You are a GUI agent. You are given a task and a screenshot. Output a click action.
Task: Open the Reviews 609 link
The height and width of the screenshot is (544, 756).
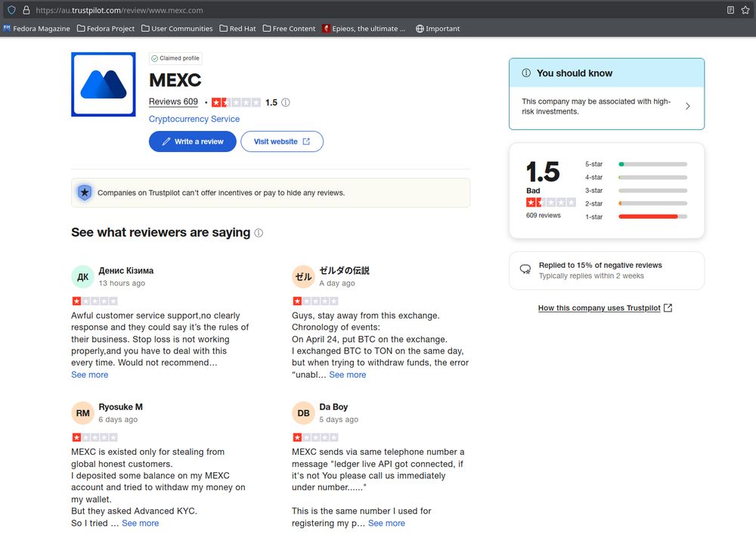(x=173, y=102)
